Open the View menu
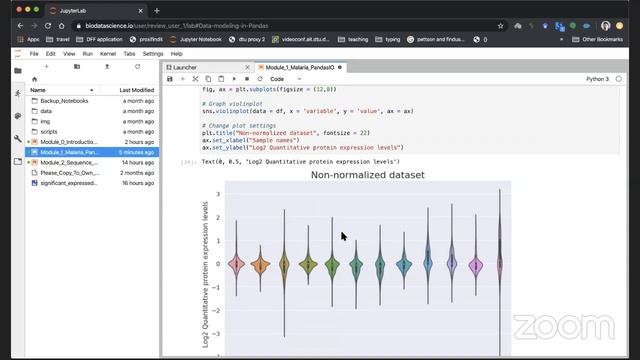Image resolution: width=640 pixels, height=360 pixels. point(69,54)
